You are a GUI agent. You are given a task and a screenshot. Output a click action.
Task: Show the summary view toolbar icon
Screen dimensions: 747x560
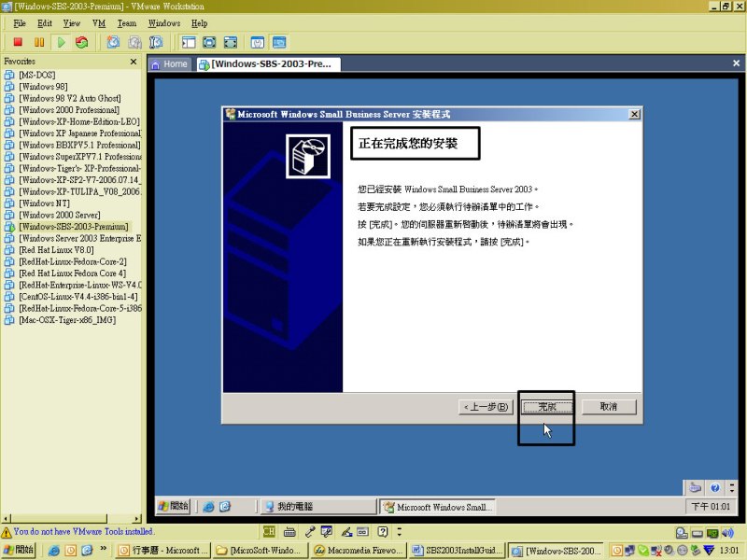[x=258, y=42]
